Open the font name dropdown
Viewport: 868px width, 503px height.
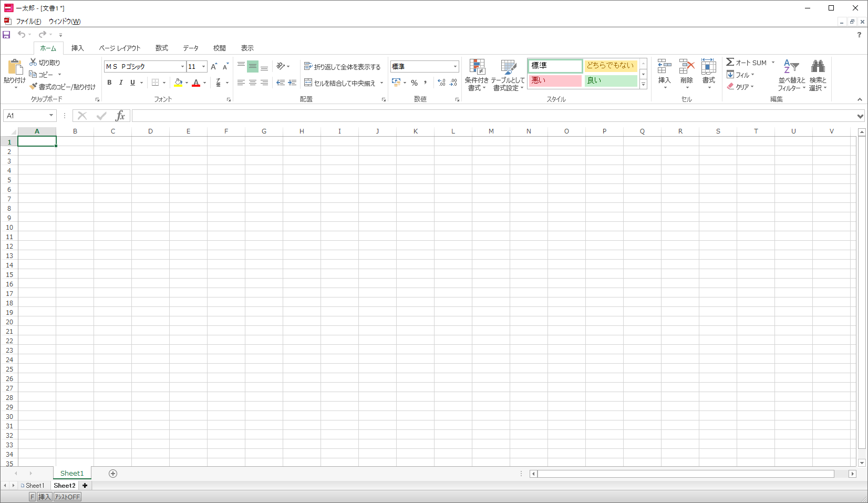tap(182, 67)
